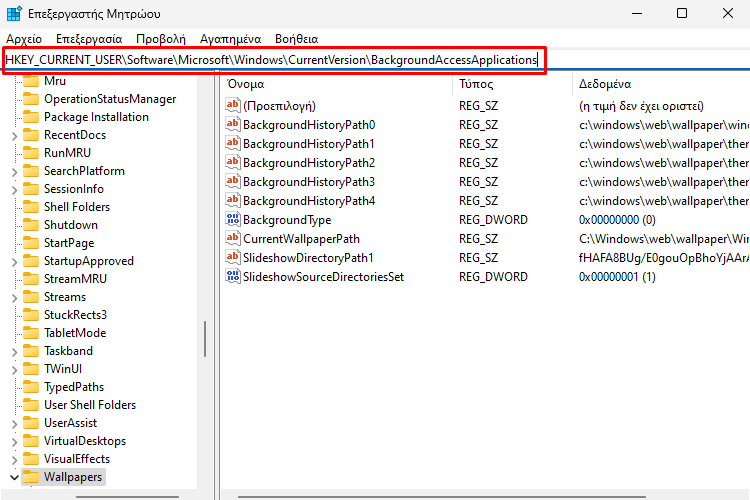
Task: Select the RunMRU folder icon
Action: click(x=31, y=153)
